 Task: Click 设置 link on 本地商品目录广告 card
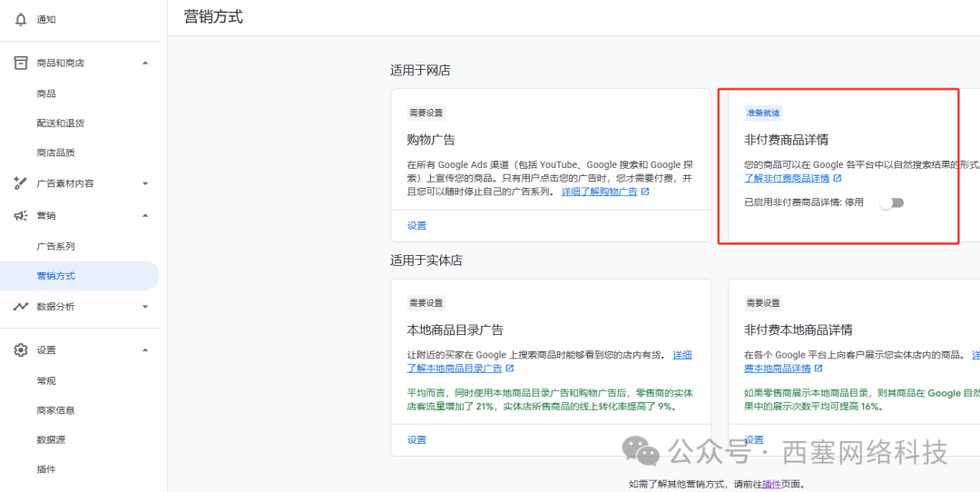click(416, 439)
